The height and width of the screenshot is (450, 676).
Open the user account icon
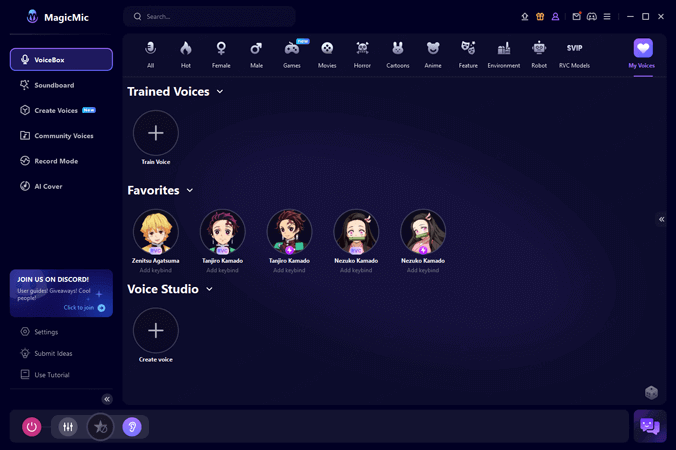(x=555, y=16)
